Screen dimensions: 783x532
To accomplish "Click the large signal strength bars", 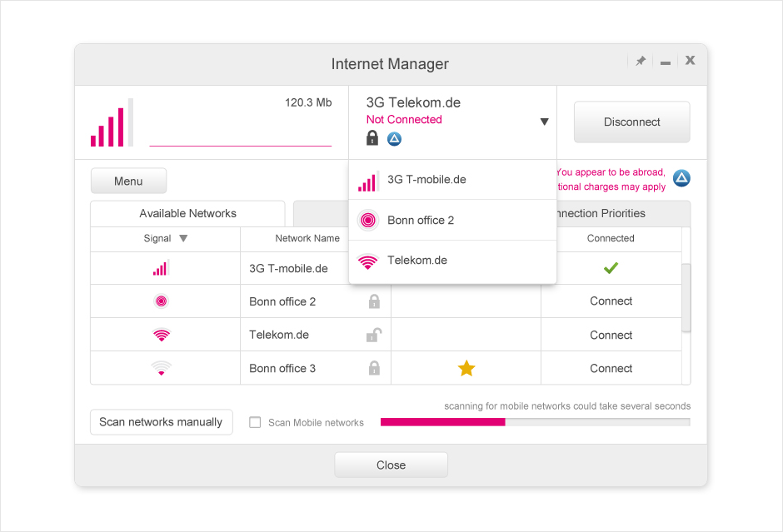I will click(x=112, y=122).
